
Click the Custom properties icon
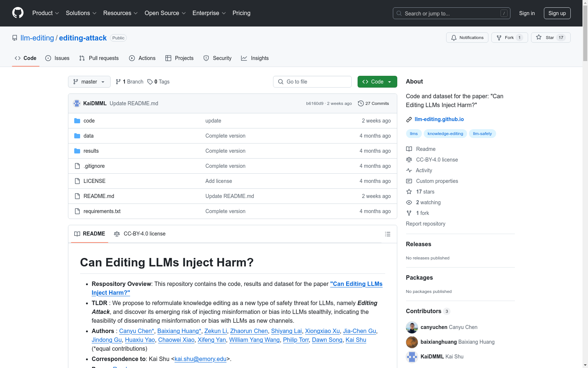tap(409, 181)
